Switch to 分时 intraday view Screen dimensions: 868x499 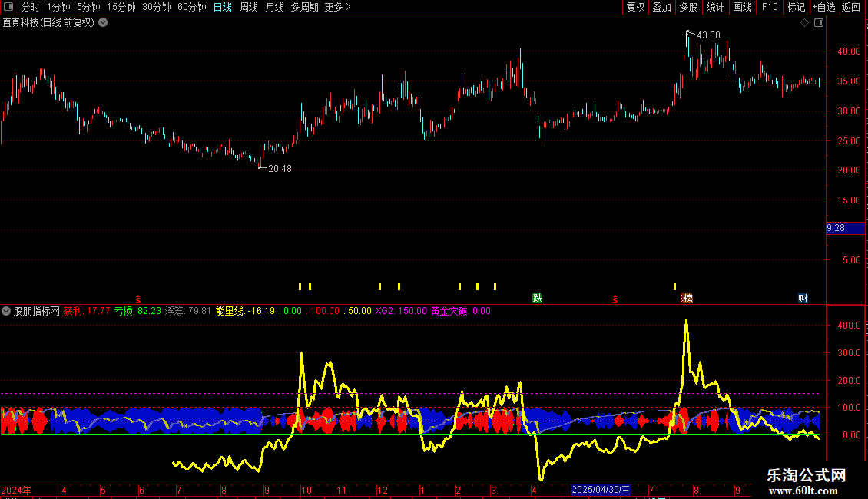point(31,7)
